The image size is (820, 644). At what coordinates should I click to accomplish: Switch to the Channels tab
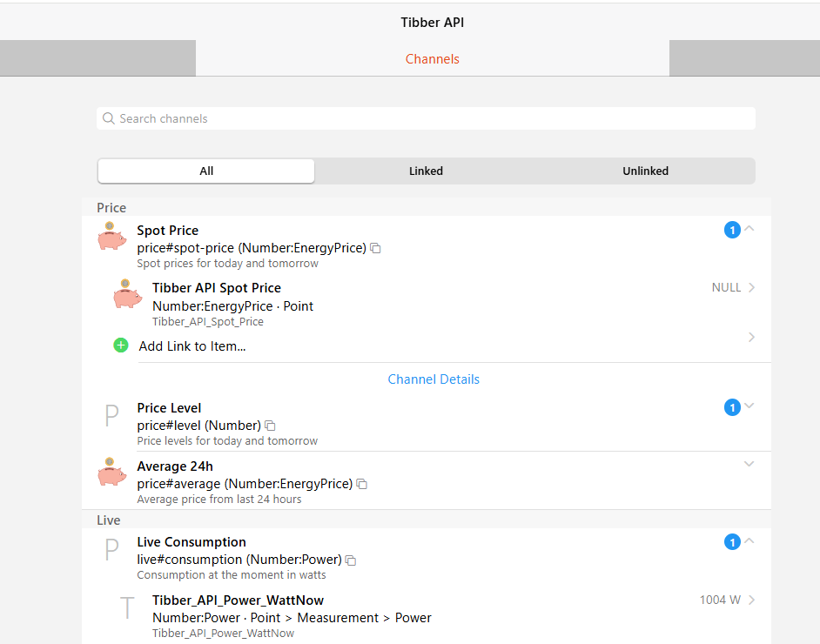pyautogui.click(x=432, y=59)
